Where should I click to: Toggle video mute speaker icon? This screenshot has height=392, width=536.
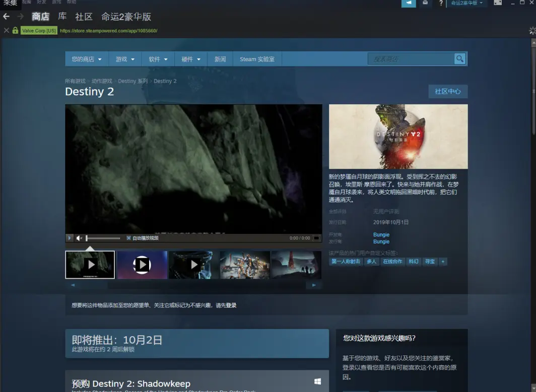tap(79, 238)
